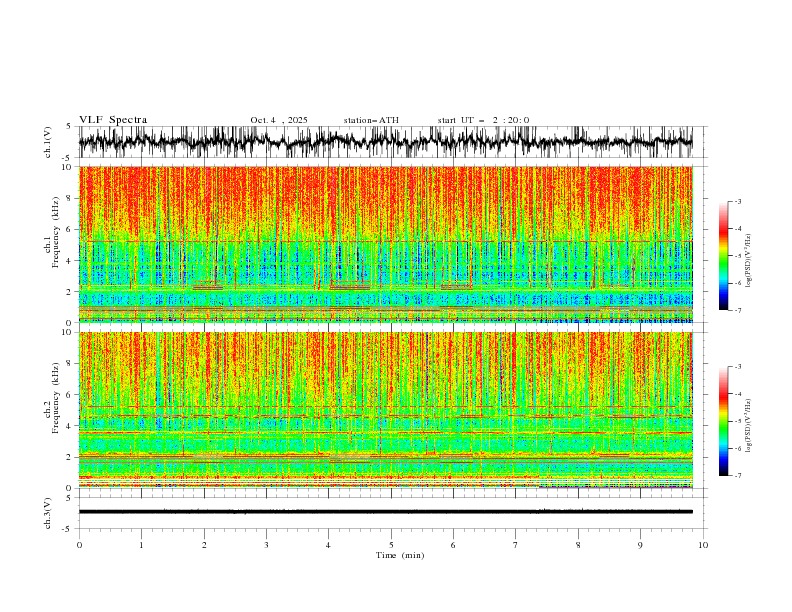Click the ch.1 spectrogram panel
792x612 pixels.
click(386, 244)
